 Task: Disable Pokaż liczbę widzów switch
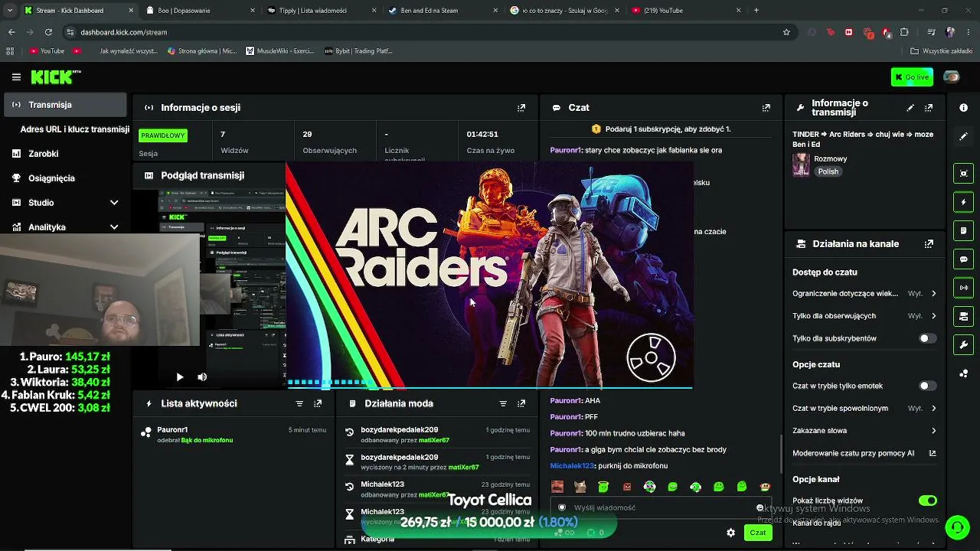coord(927,500)
